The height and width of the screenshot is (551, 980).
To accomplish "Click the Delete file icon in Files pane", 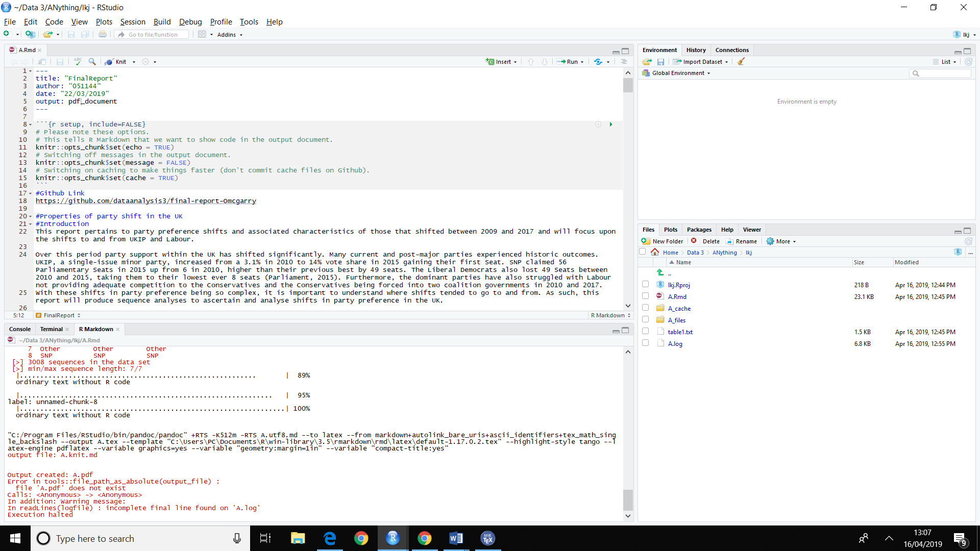I will [x=694, y=241].
